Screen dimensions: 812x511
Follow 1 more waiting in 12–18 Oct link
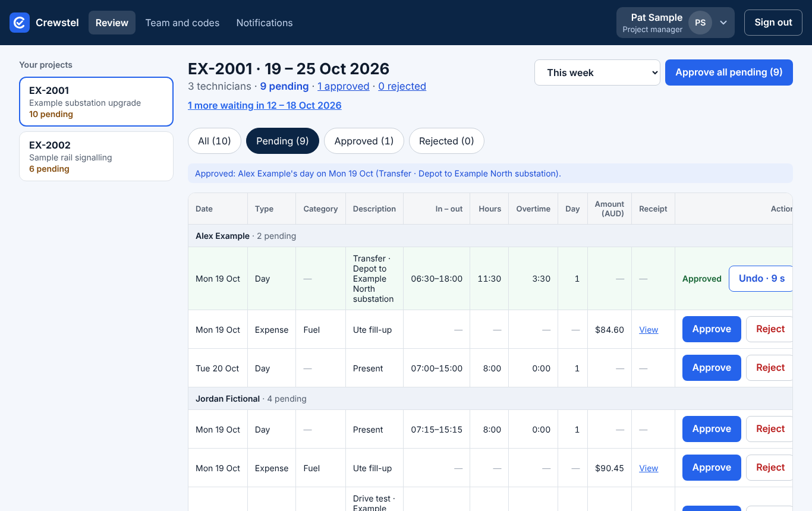(x=265, y=106)
